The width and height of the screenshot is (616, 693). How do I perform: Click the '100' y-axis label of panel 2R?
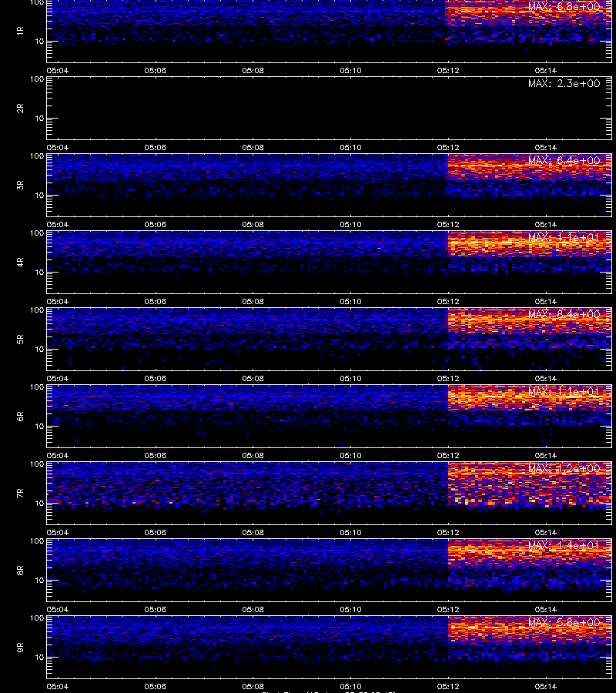coord(37,79)
